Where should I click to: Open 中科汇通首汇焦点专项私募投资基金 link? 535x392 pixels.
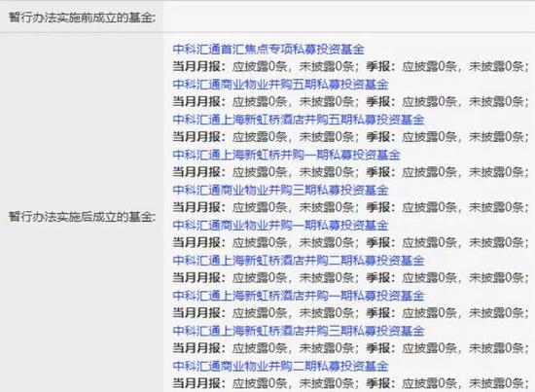pyautogui.click(x=268, y=50)
